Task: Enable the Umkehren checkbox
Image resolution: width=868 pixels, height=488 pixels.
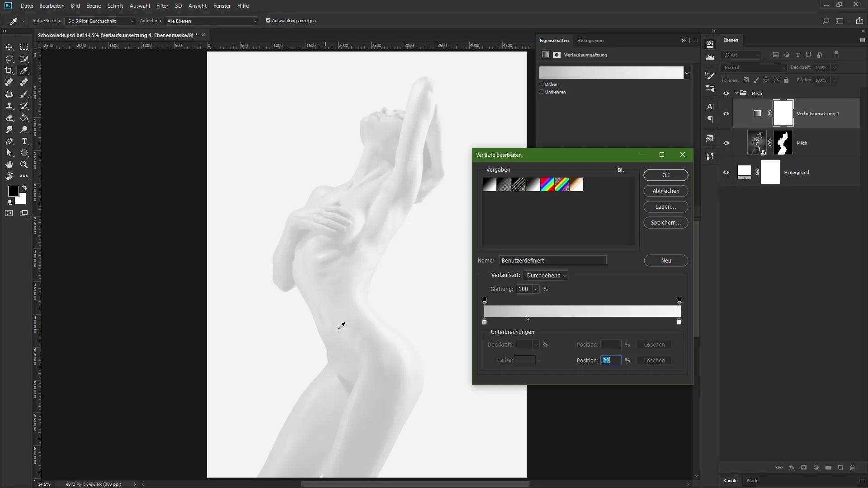Action: [541, 92]
